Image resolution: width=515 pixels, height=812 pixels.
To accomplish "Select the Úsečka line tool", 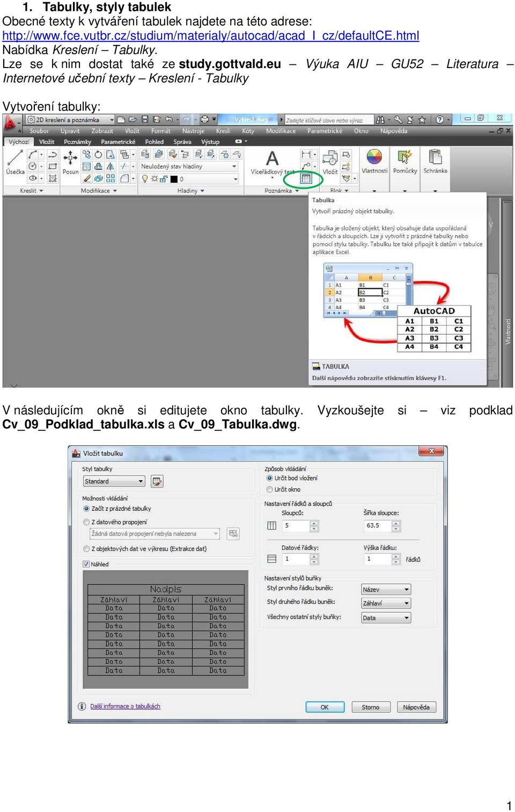I will click(x=15, y=162).
